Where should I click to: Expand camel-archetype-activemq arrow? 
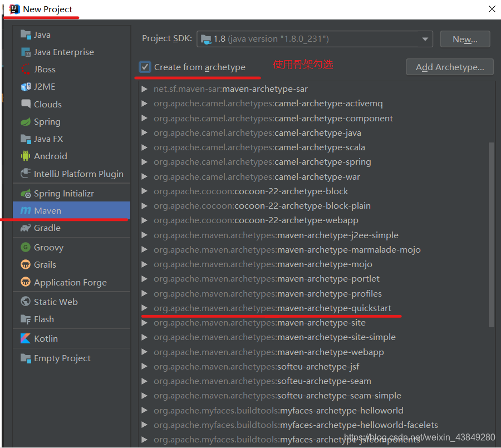(144, 103)
